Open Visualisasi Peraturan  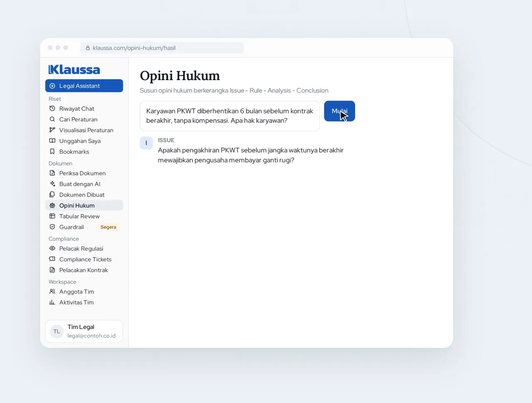point(84,130)
